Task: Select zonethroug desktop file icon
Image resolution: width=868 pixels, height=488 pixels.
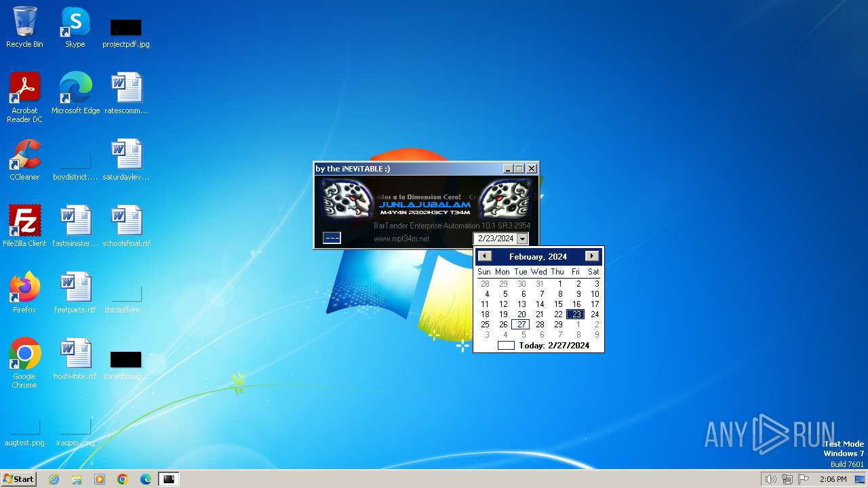Action: (x=126, y=365)
